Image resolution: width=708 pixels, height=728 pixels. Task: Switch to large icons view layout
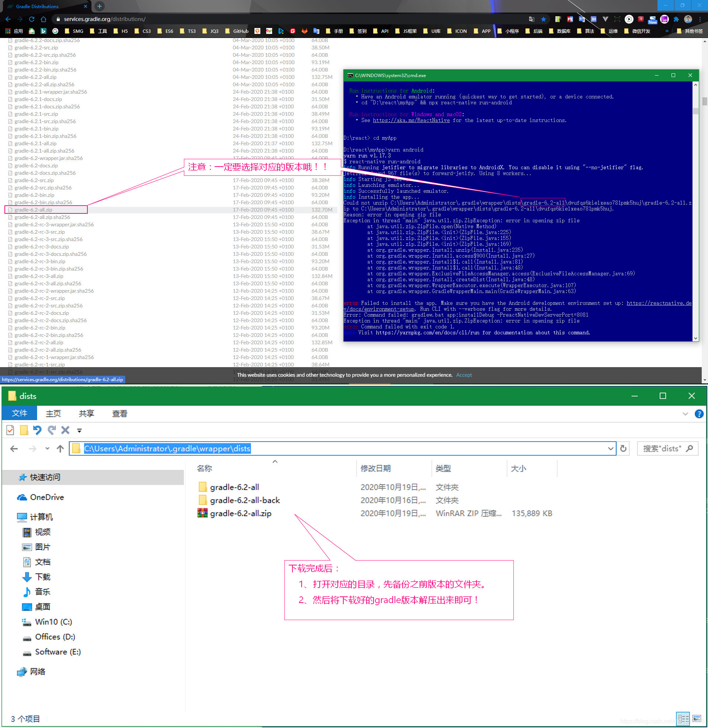[697, 718]
